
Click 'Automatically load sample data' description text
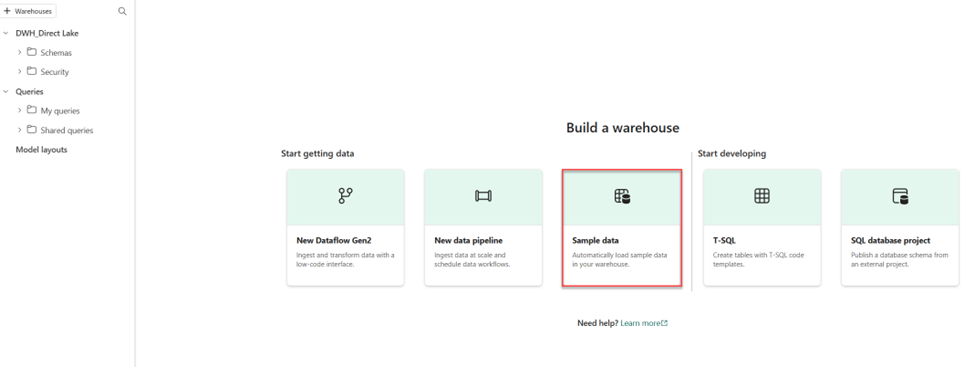tap(620, 259)
